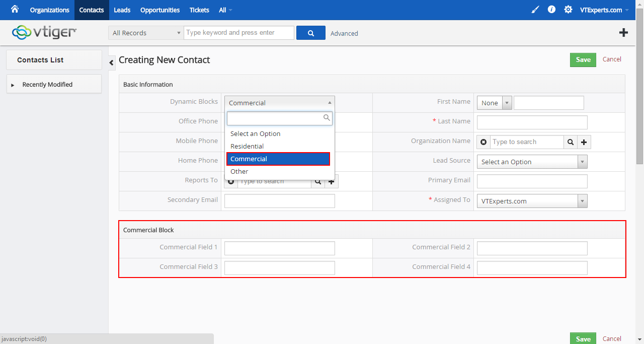Open the VTExperts.com user menu
This screenshot has height=344, width=644.
(x=604, y=10)
